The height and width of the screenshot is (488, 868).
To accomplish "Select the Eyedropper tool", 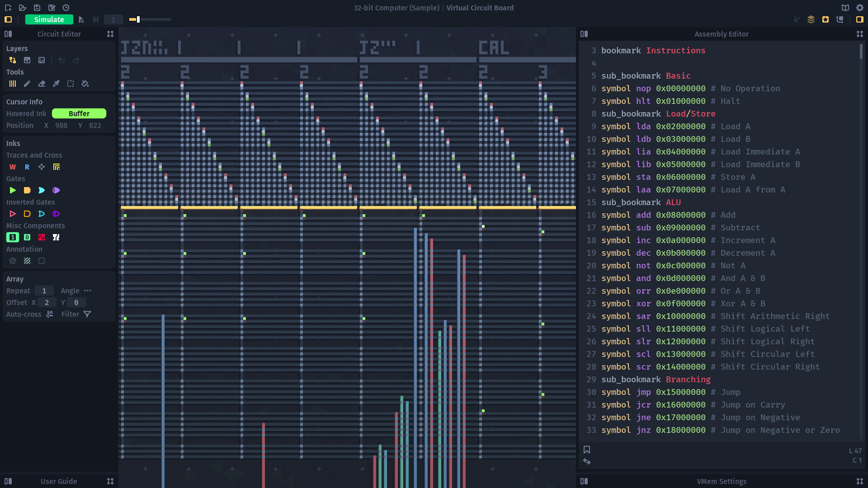I will (x=56, y=84).
